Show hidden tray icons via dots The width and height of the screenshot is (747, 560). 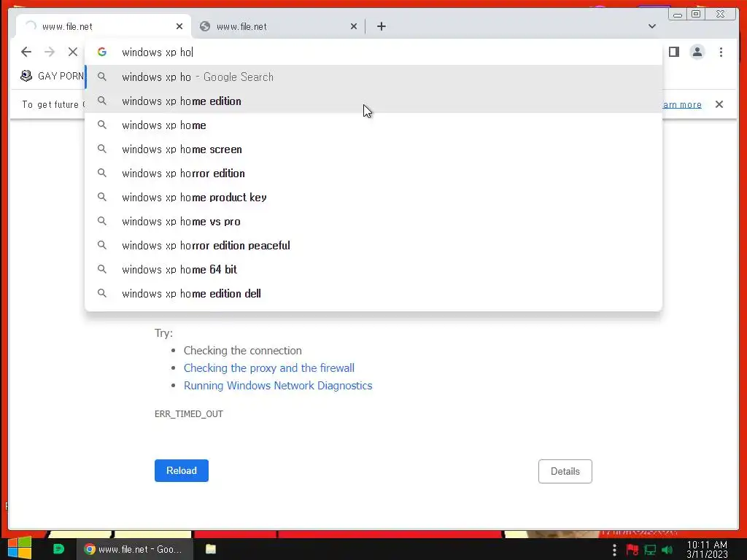(x=614, y=550)
